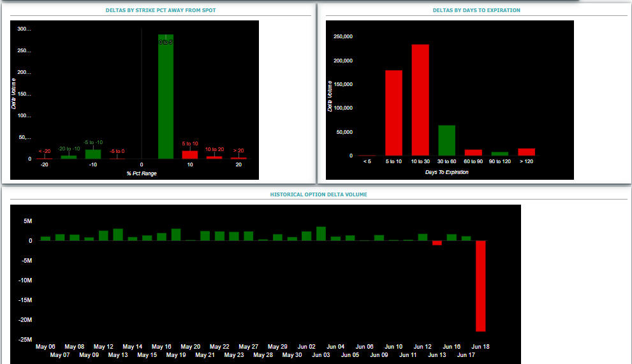Click 'Deltas By Strike Pct Away From Spot' title

(161, 10)
